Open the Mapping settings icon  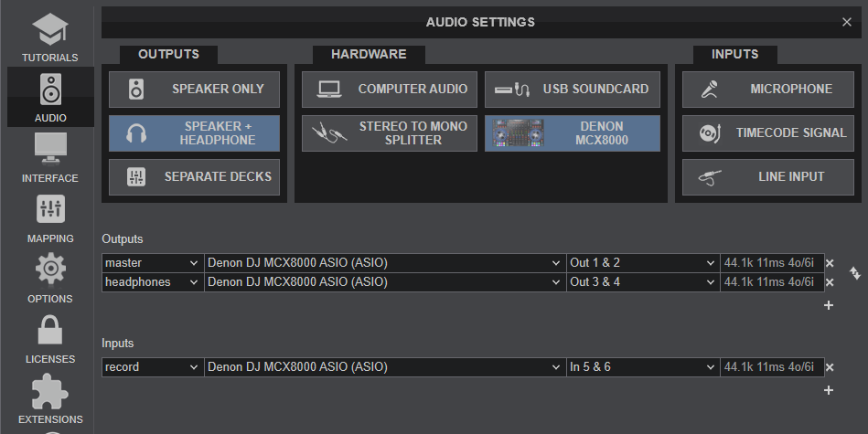(49, 217)
